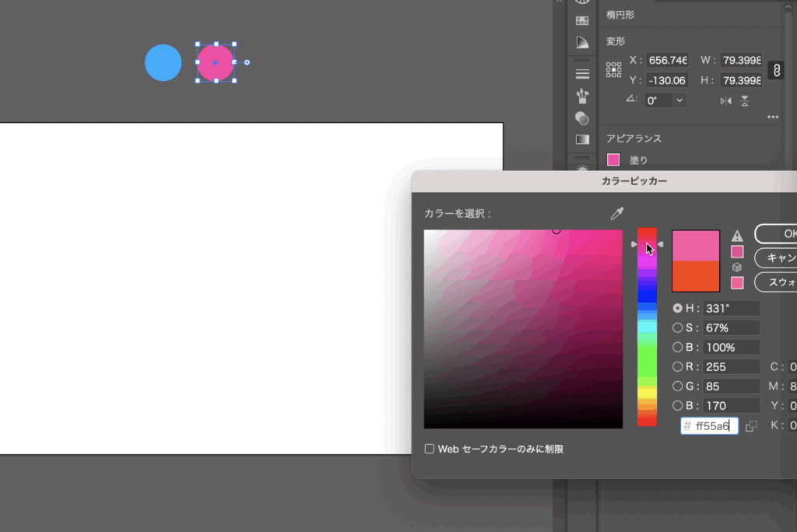Enable the Web safe colors only checkbox
The width and height of the screenshot is (797, 532).
click(430, 449)
